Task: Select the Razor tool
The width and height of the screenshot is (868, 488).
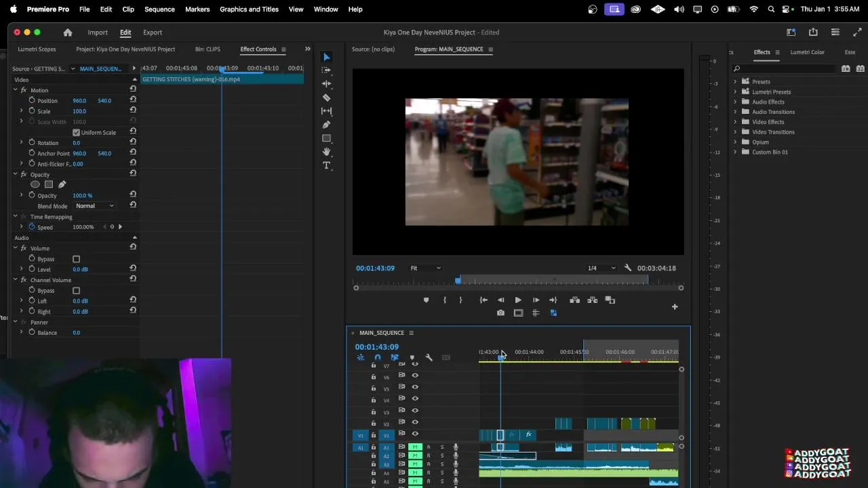Action: [326, 98]
